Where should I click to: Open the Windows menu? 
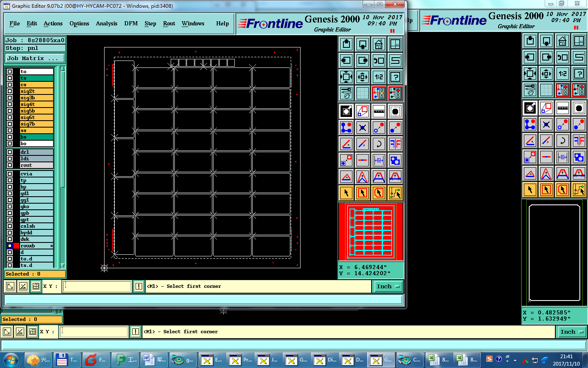193,23
